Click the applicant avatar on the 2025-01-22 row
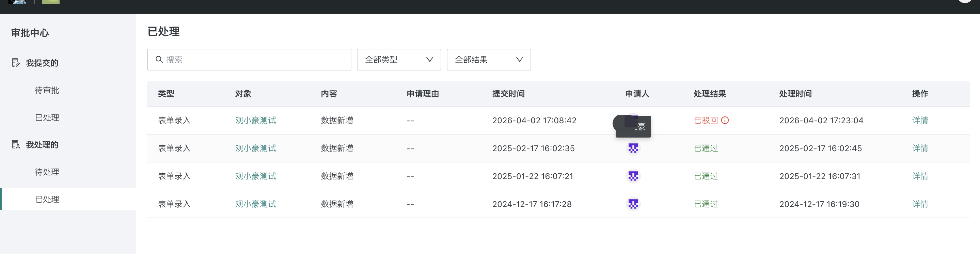Screen dimensions: 980x254 (x=633, y=176)
